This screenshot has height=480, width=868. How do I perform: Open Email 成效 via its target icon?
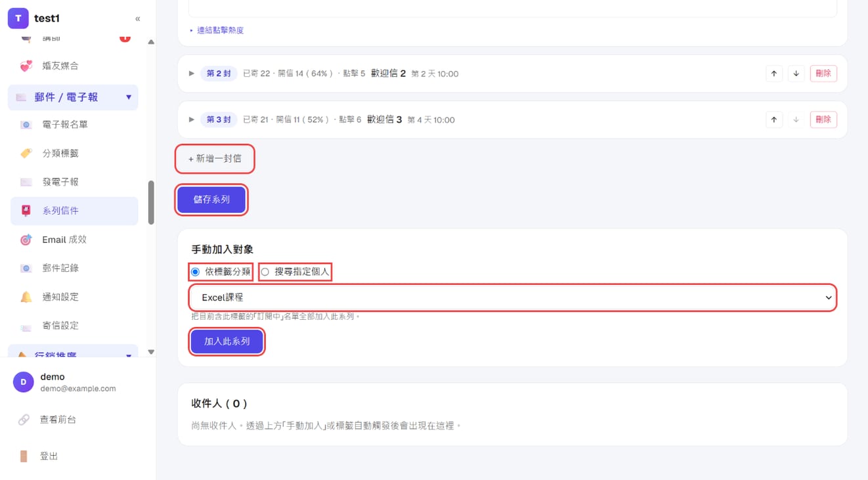26,240
